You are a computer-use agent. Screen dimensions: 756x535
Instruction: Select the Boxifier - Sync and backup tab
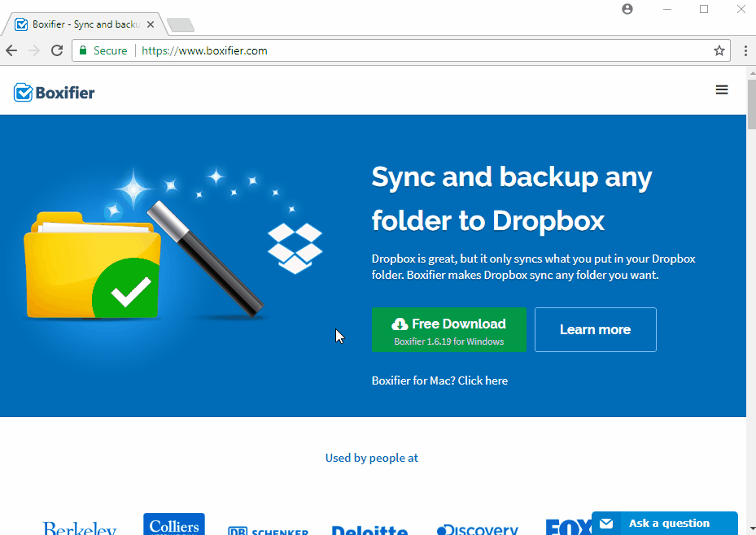point(85,24)
